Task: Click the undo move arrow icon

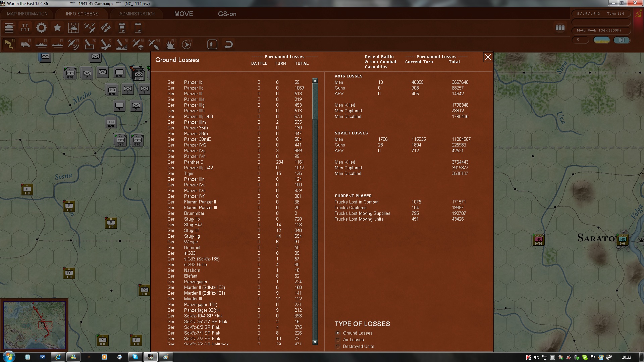Action: 228,44
